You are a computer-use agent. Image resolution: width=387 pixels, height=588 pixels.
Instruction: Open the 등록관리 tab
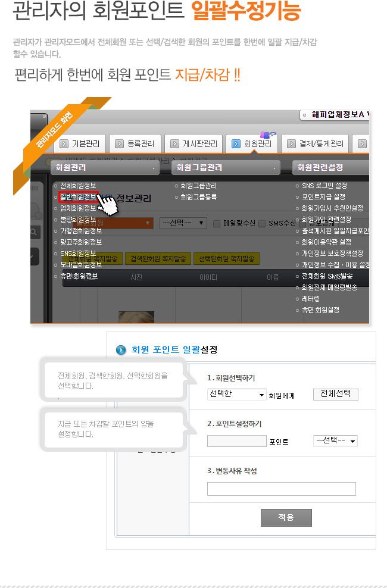click(x=135, y=143)
